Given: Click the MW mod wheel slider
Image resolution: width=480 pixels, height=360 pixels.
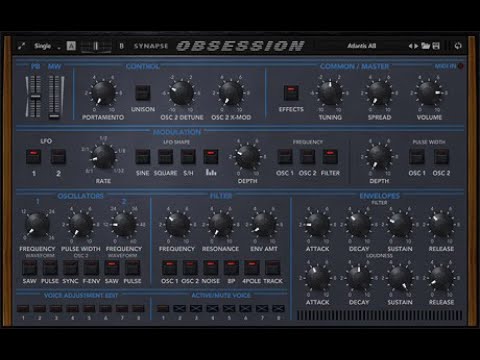Looking at the screenshot, I should [55, 96].
